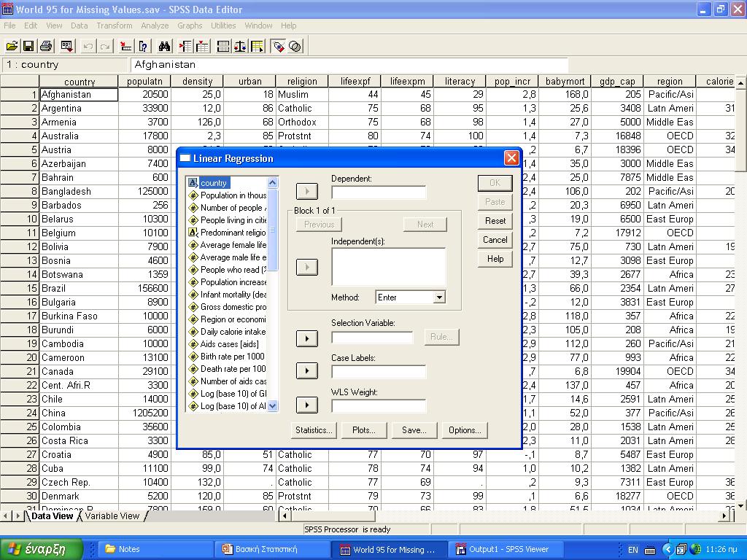The width and height of the screenshot is (747, 560).
Task: Click the Weight Cases scales icon
Action: (240, 46)
